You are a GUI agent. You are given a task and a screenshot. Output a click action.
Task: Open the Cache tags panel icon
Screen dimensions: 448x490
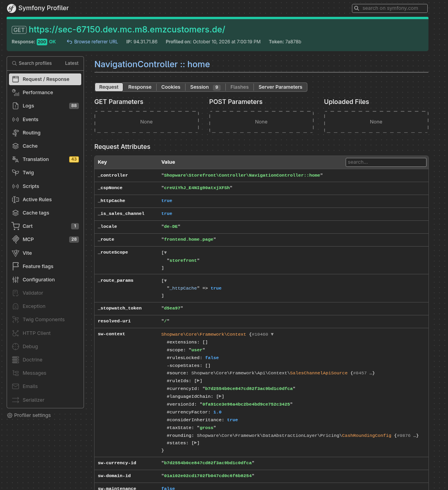tap(16, 213)
